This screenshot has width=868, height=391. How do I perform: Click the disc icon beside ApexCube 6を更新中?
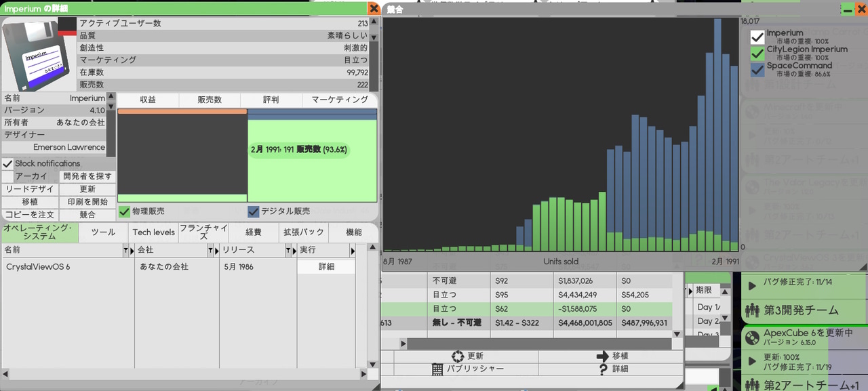pos(751,337)
